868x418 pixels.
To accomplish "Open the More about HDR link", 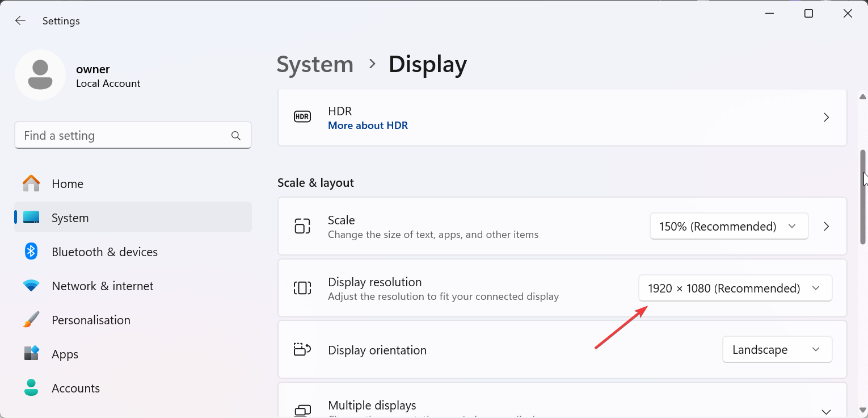I will 368,126.
